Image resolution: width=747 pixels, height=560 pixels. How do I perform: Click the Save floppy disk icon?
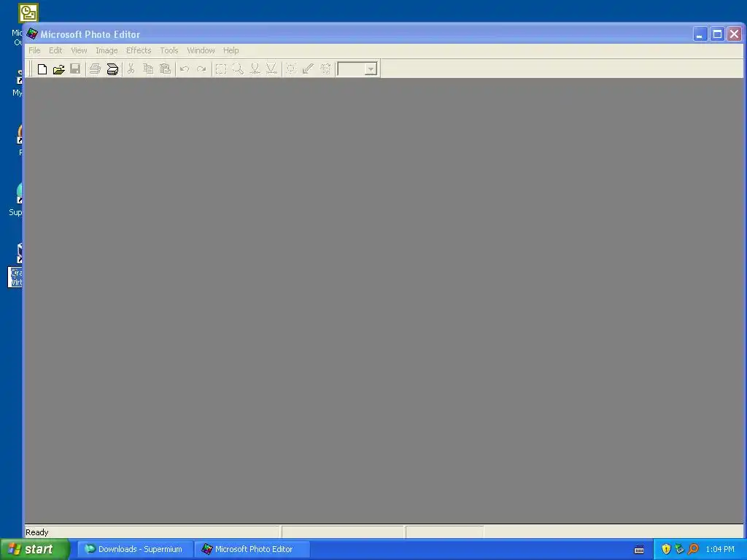(x=75, y=69)
